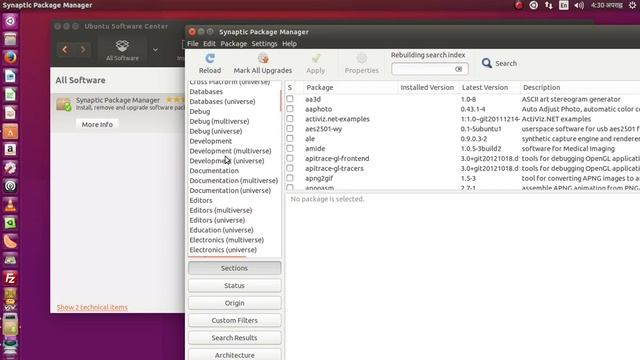
Task: Open System Settings from the dock
Action: [10, 168]
